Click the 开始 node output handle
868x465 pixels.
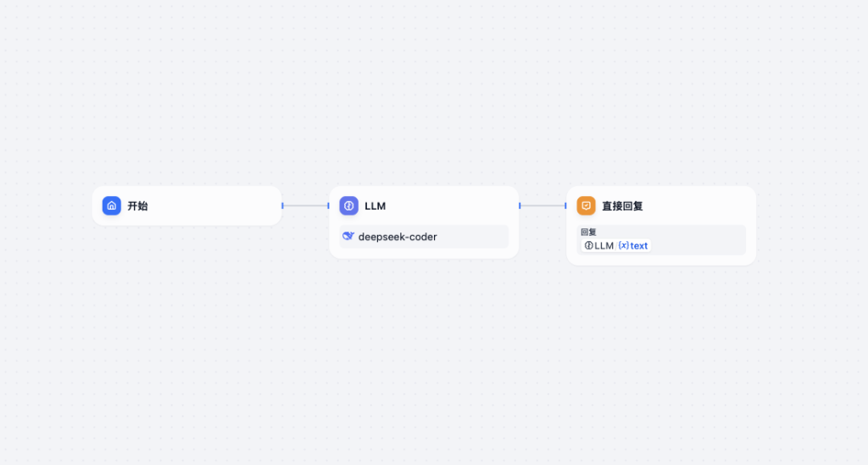point(282,205)
